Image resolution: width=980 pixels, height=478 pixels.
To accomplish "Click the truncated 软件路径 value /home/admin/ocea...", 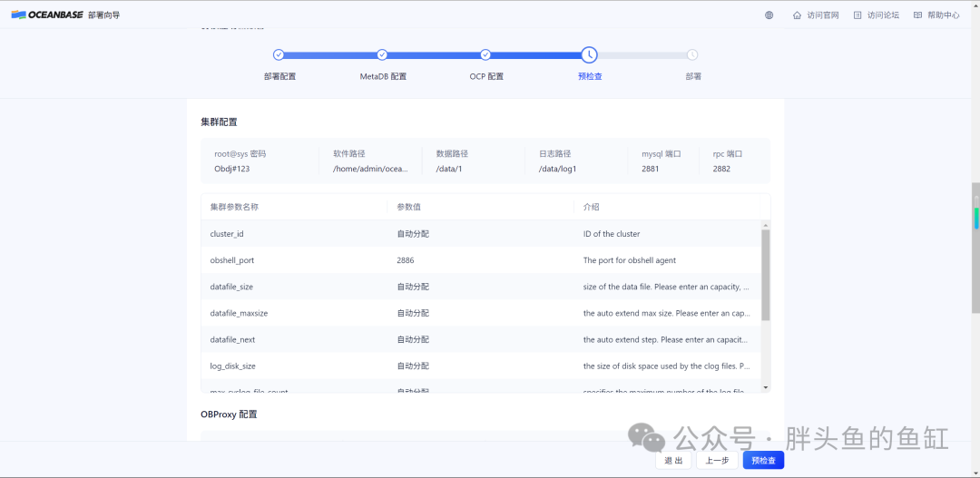I will [x=370, y=168].
